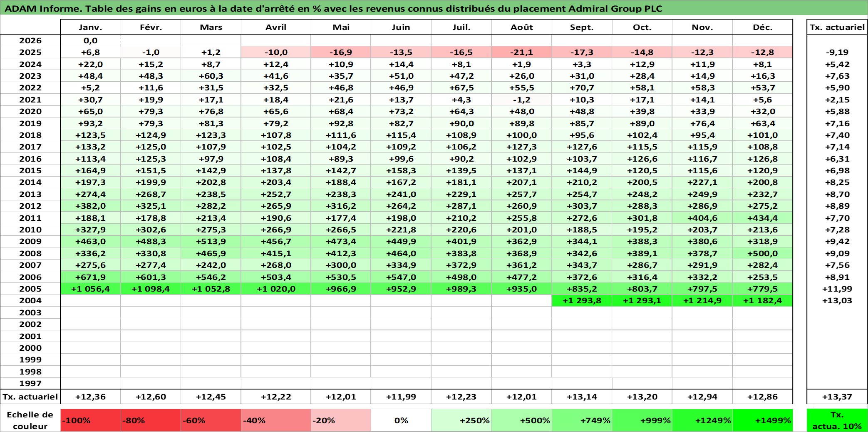Screen dimensions: 868x432
Task: Click the -10,0 cell in the 2025 row
Action: (x=276, y=52)
